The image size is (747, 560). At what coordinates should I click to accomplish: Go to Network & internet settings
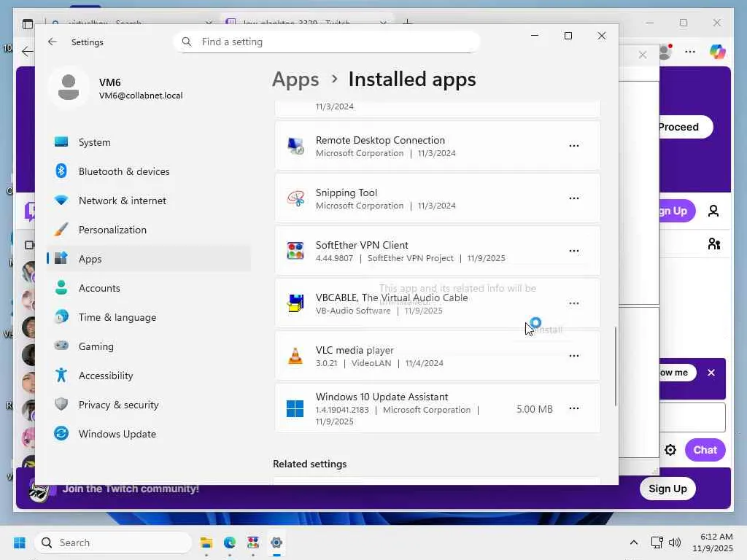(149, 201)
